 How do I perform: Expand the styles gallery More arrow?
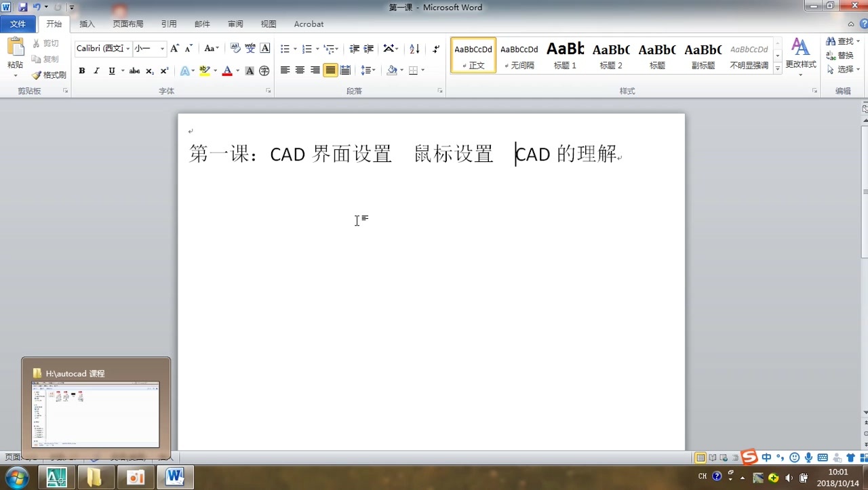point(777,68)
